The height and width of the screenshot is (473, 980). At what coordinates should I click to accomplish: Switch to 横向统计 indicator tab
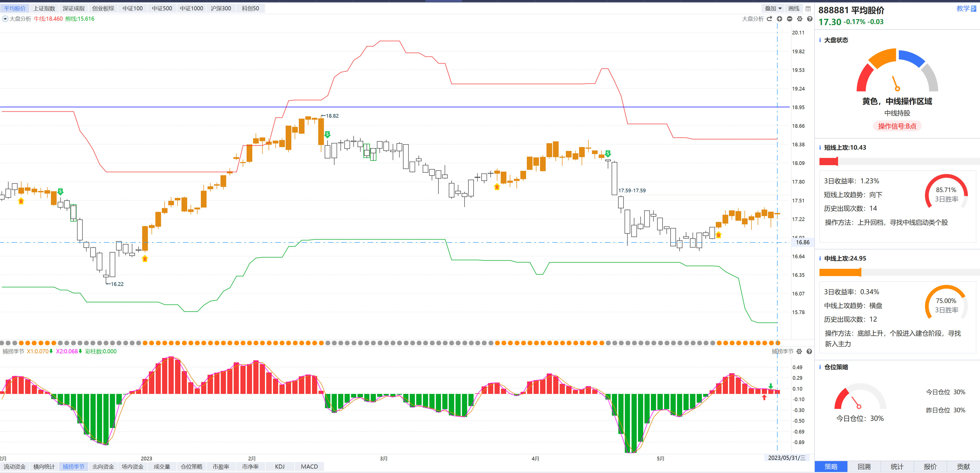point(44,467)
